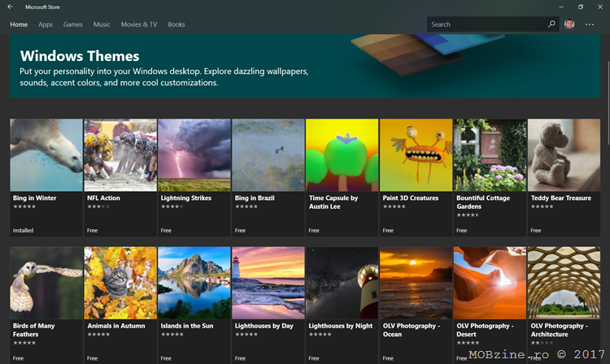Click the Free label under Lightning Strikes

coord(166,231)
